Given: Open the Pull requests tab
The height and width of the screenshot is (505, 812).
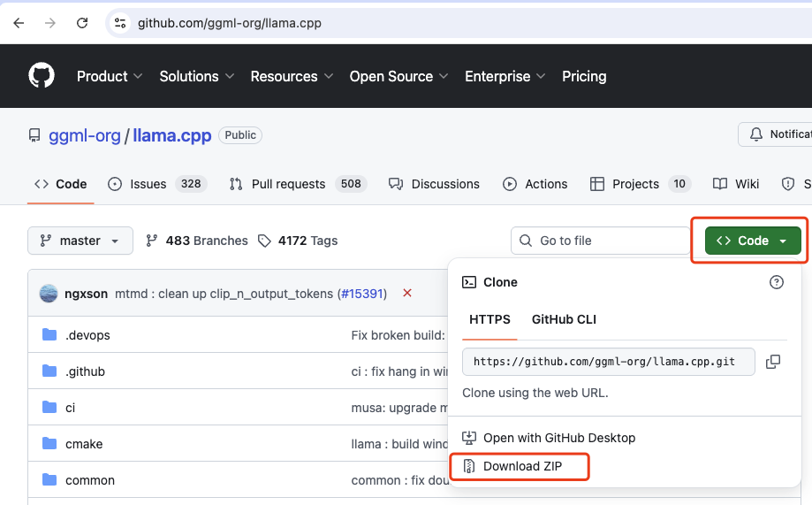Looking at the screenshot, I should [299, 184].
